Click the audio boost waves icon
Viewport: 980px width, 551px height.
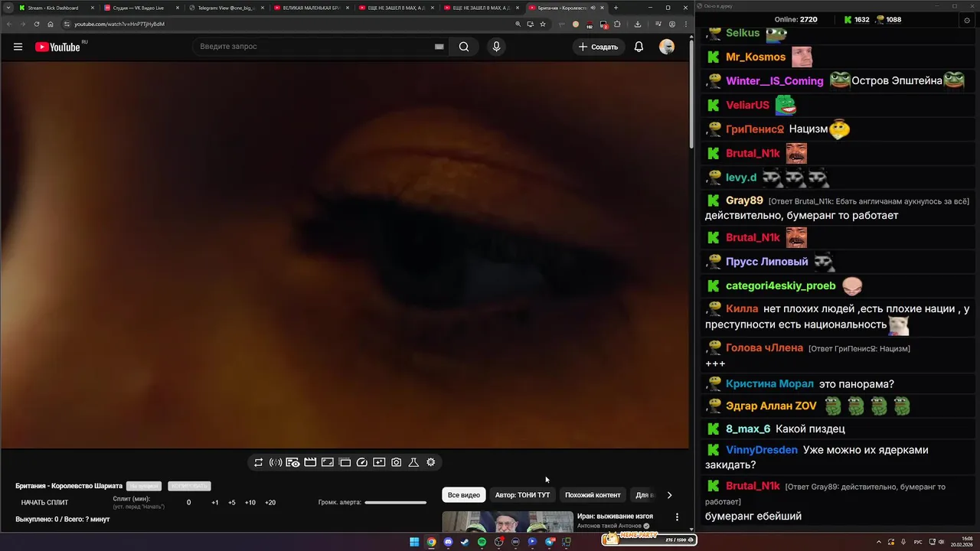[x=276, y=462]
